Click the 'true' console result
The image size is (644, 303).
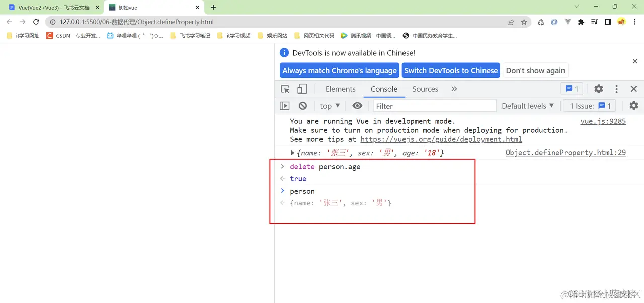(x=298, y=179)
